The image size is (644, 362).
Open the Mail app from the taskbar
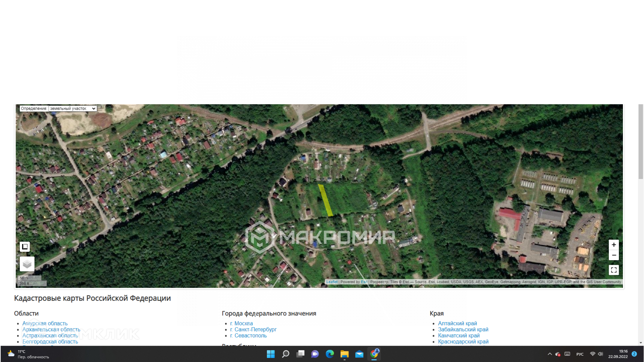click(x=359, y=354)
